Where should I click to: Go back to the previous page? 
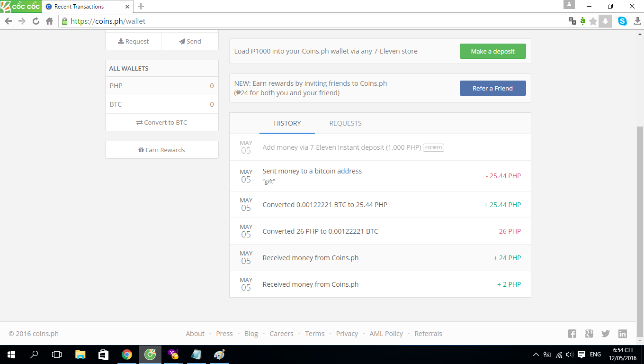[x=8, y=21]
